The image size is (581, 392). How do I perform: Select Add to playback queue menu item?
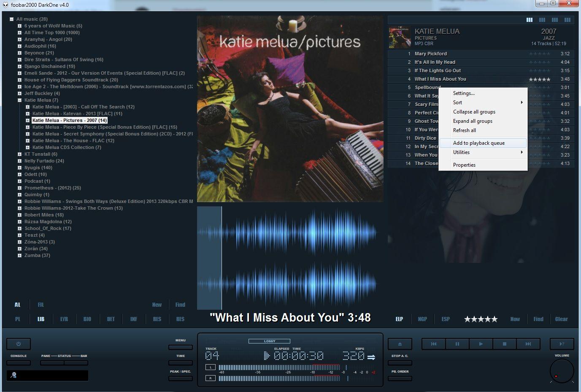[483, 143]
